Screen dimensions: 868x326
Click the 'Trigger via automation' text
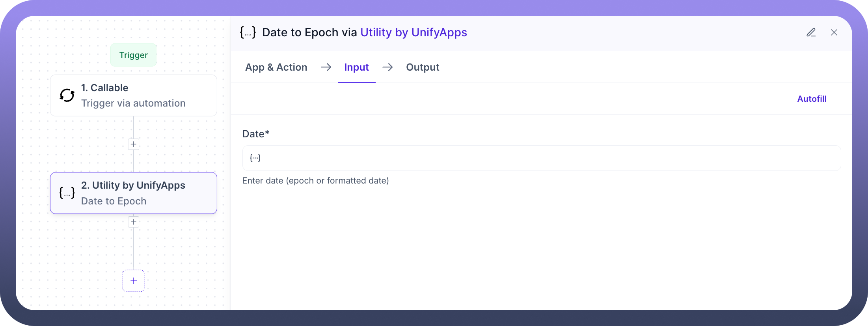(133, 103)
